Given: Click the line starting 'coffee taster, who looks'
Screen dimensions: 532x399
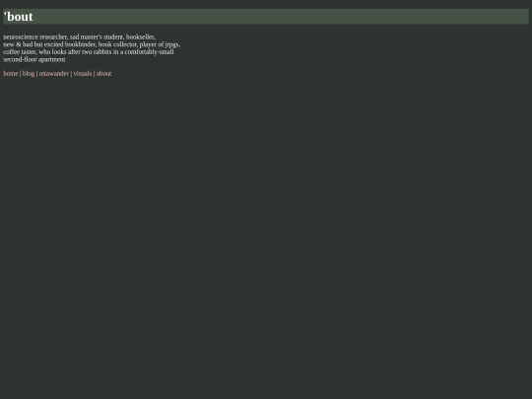Looking at the screenshot, I should (x=89, y=52).
